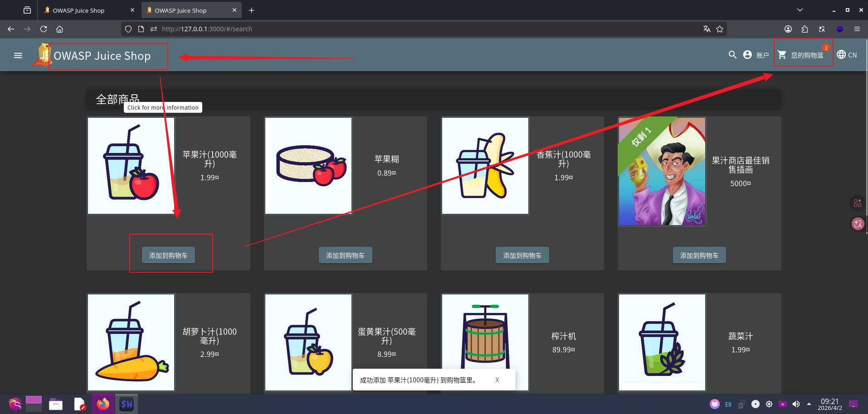Open the salesman artwork product image
The width and height of the screenshot is (868, 414).
(662, 171)
